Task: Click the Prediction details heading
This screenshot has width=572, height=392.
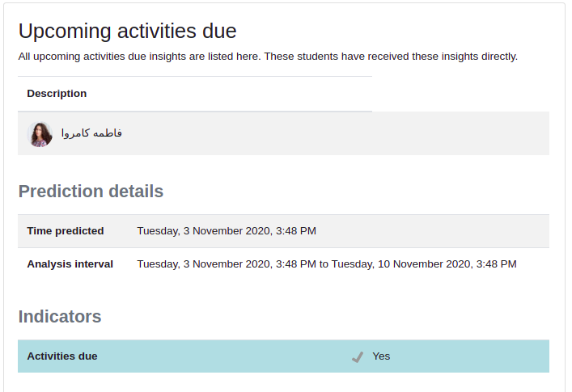Action: (91, 192)
